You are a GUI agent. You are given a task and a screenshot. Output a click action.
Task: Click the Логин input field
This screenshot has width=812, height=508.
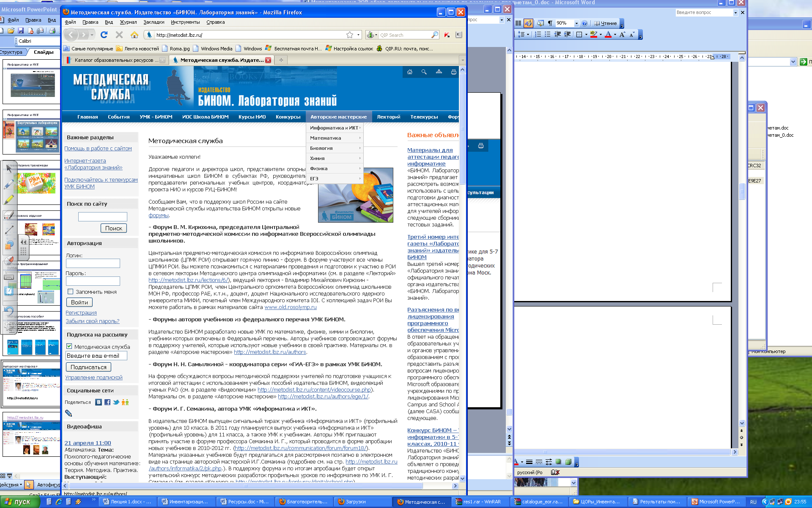pos(93,263)
